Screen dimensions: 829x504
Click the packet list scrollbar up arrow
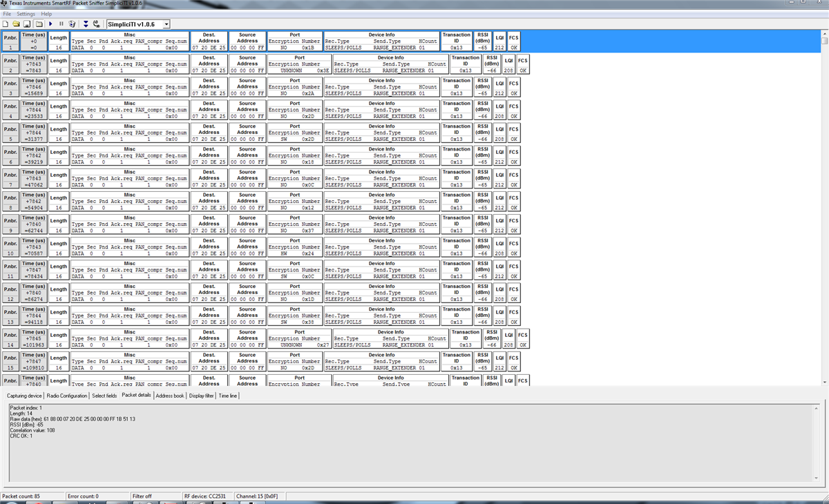[825, 33]
